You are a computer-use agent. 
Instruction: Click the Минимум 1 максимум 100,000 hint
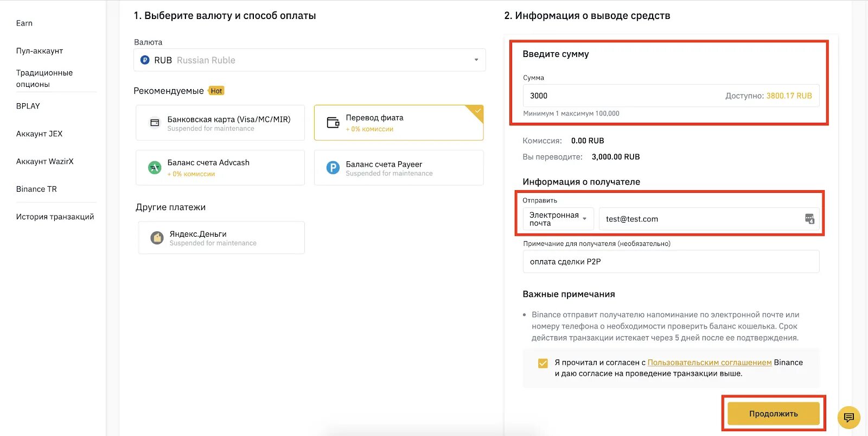pos(571,113)
